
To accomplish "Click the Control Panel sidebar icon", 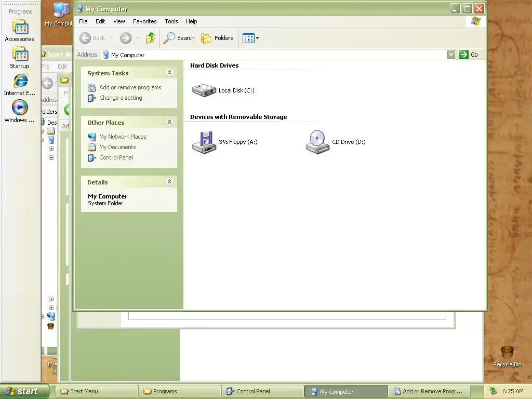I will click(x=91, y=158).
